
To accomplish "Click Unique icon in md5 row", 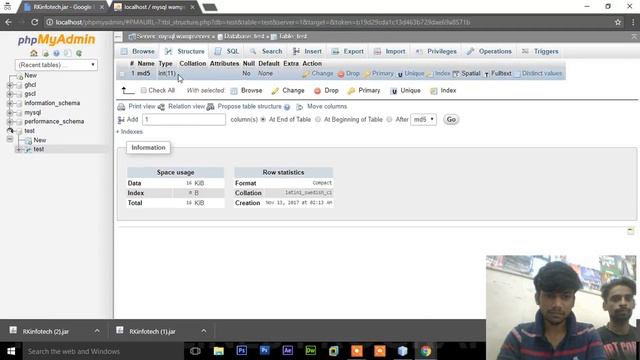I will coord(400,74).
